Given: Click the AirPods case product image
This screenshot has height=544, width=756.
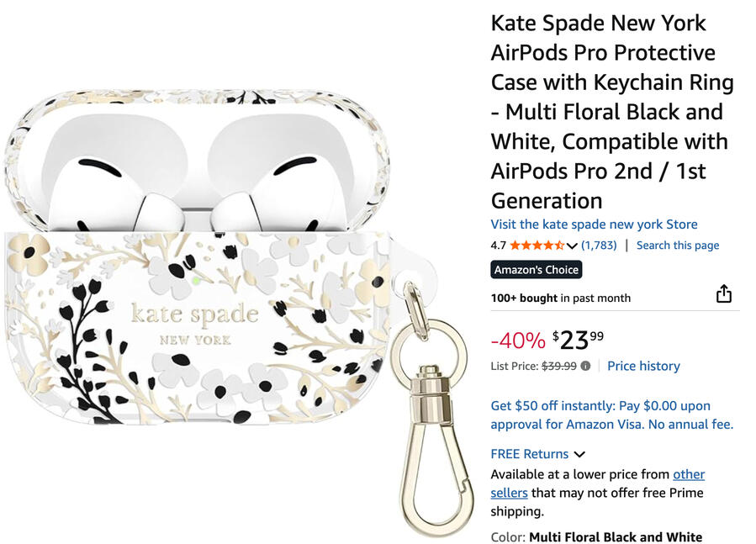Looking at the screenshot, I should (x=198, y=257).
